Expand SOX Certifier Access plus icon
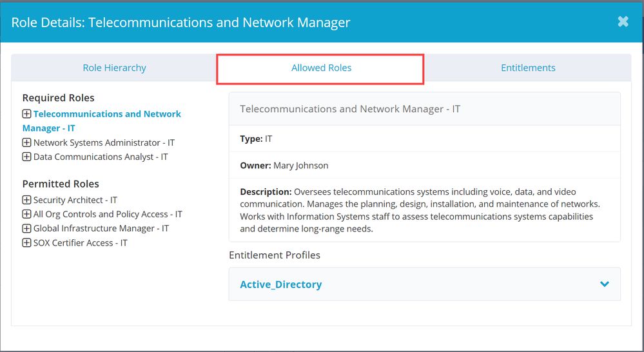The height and width of the screenshot is (352, 644). pos(26,243)
